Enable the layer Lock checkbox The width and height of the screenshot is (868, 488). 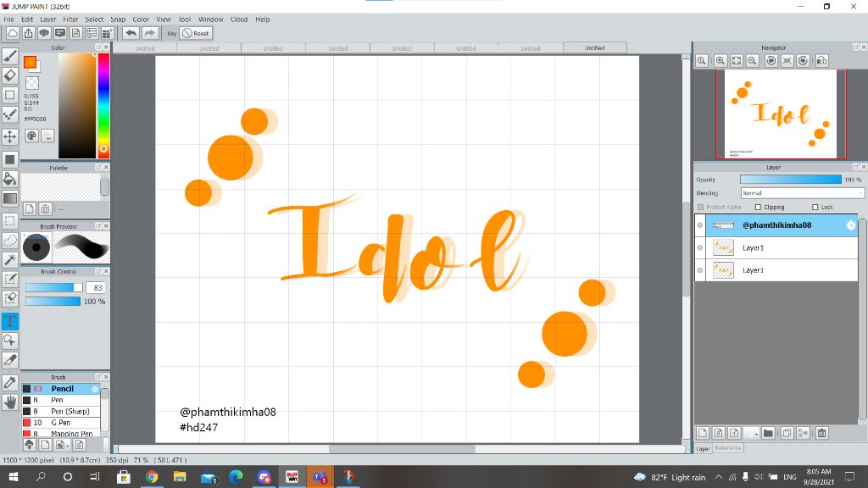pyautogui.click(x=815, y=207)
